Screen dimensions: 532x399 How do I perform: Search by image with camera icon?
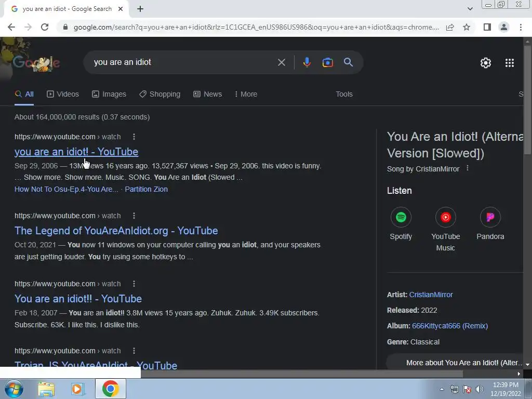pos(327,62)
